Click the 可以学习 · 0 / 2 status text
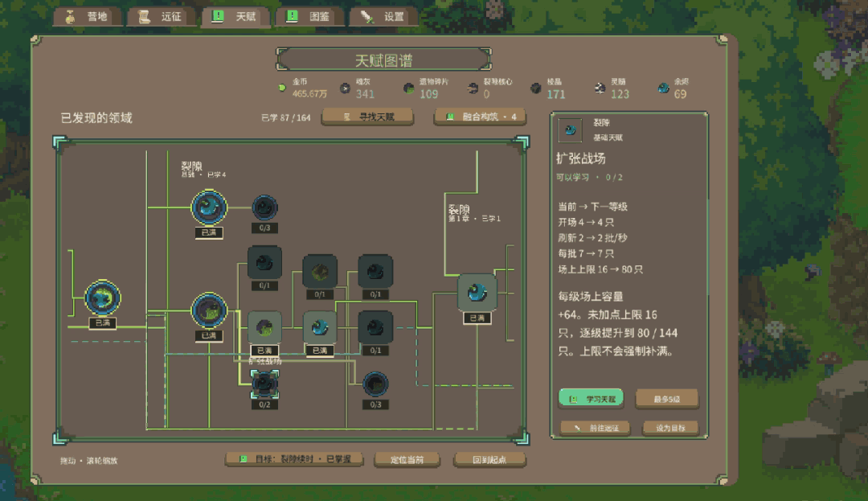This screenshot has width=868, height=501. [589, 177]
